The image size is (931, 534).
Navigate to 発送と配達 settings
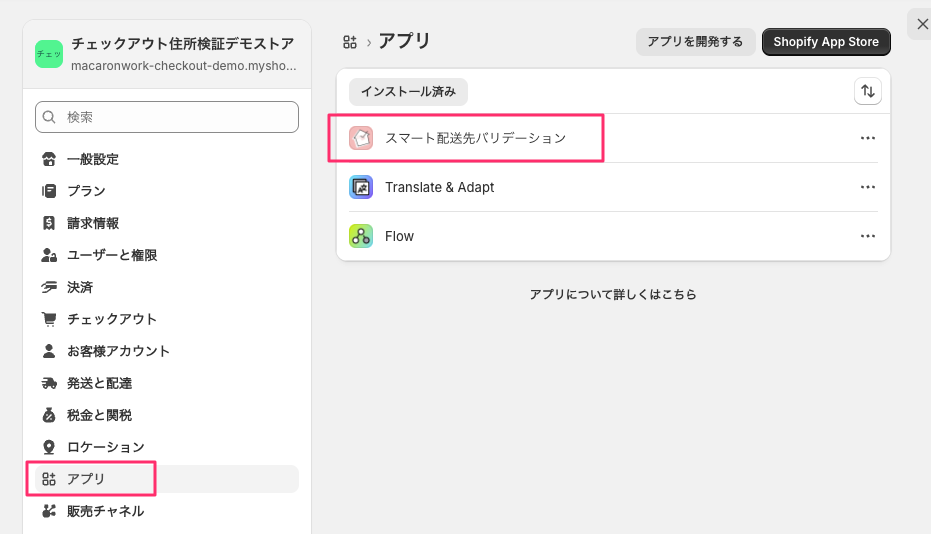click(x=99, y=383)
